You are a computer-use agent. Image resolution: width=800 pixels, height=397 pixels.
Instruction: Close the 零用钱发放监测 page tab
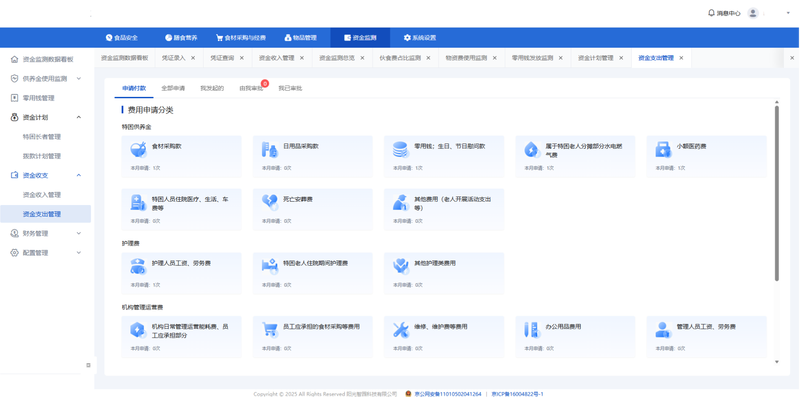pos(561,58)
